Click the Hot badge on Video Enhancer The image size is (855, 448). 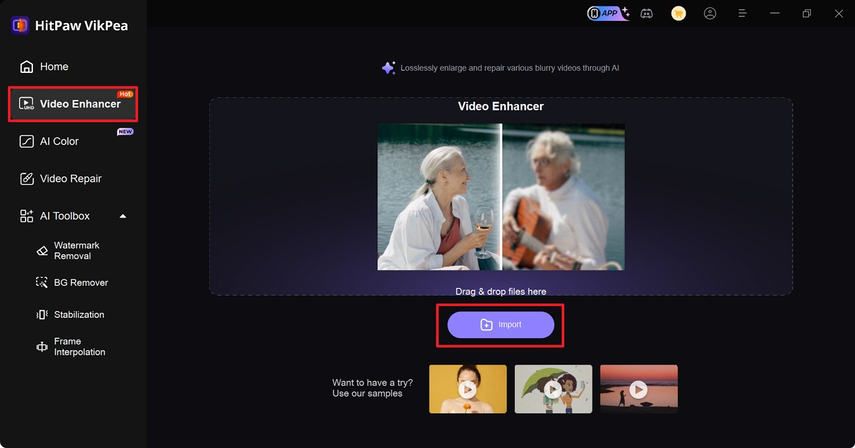click(125, 94)
